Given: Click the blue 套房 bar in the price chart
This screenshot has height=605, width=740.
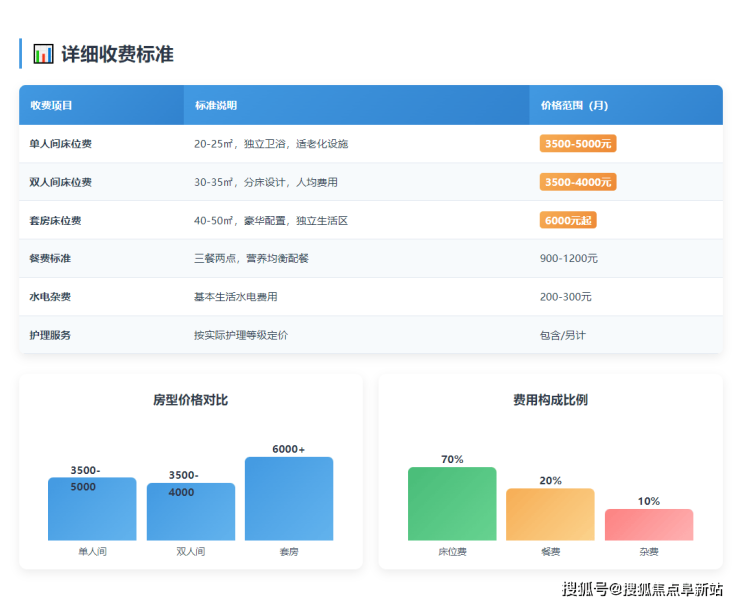Looking at the screenshot, I should click(289, 499).
